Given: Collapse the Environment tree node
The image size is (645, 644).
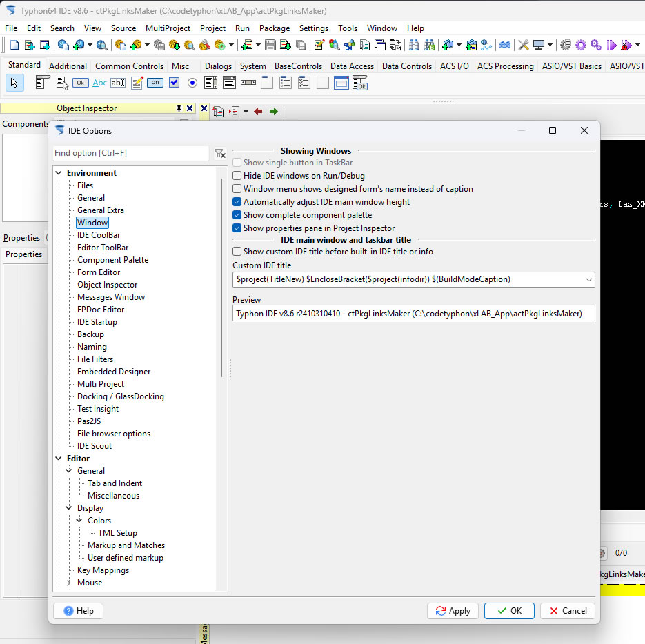Looking at the screenshot, I should click(x=59, y=173).
